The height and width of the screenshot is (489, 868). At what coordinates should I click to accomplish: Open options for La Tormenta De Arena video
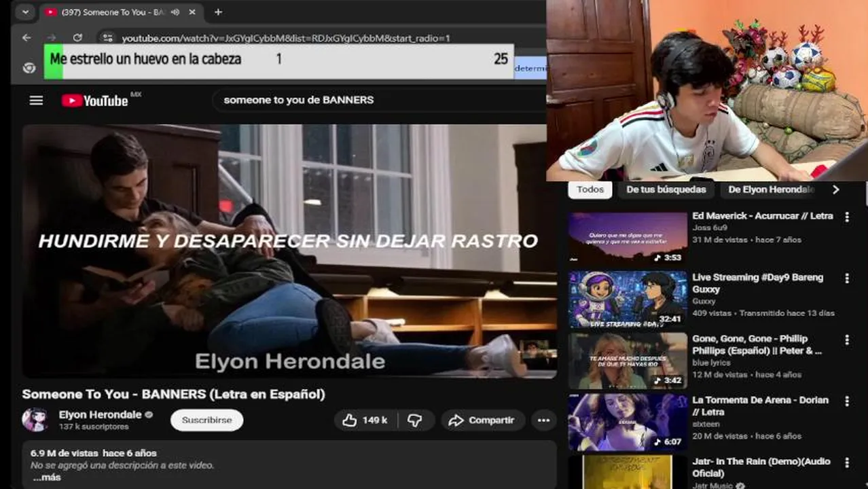tap(846, 401)
